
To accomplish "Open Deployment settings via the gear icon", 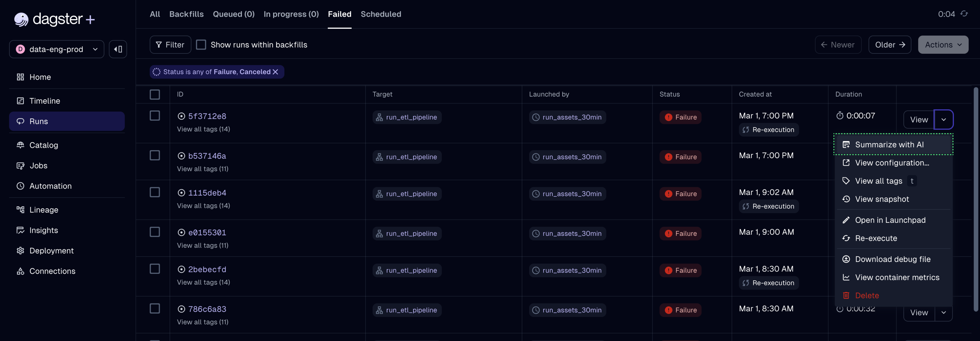I will [21, 250].
